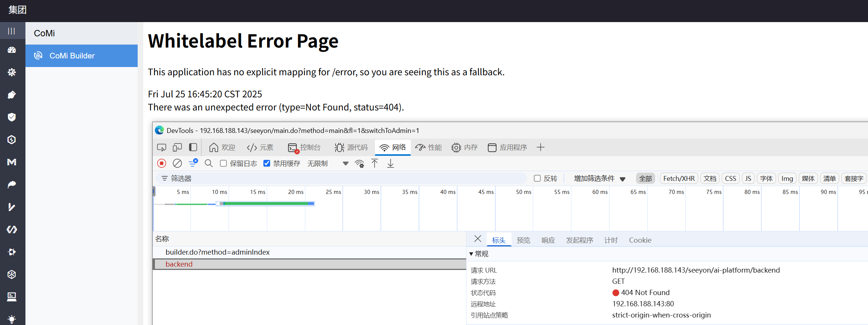Clear the network log
Viewport: 868px width, 325px height.
177,163
